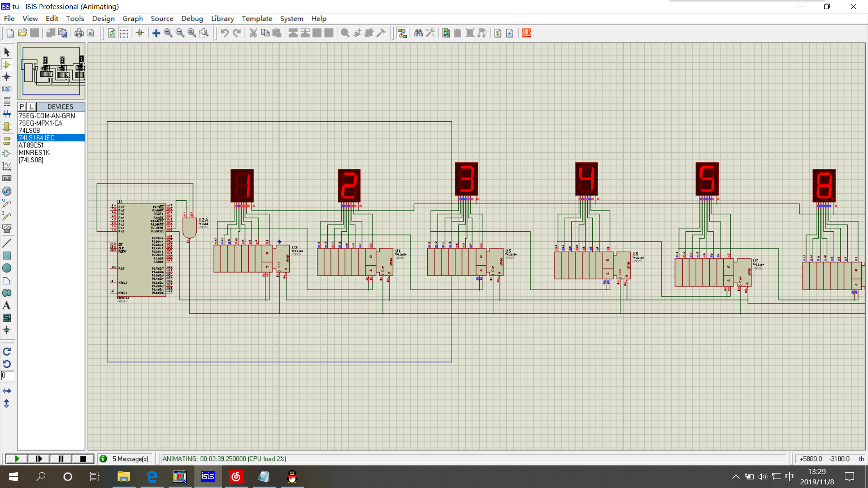Viewport: 868px width, 488px height.
Task: Open Microsoft Edge from the taskbar
Action: coord(152,477)
